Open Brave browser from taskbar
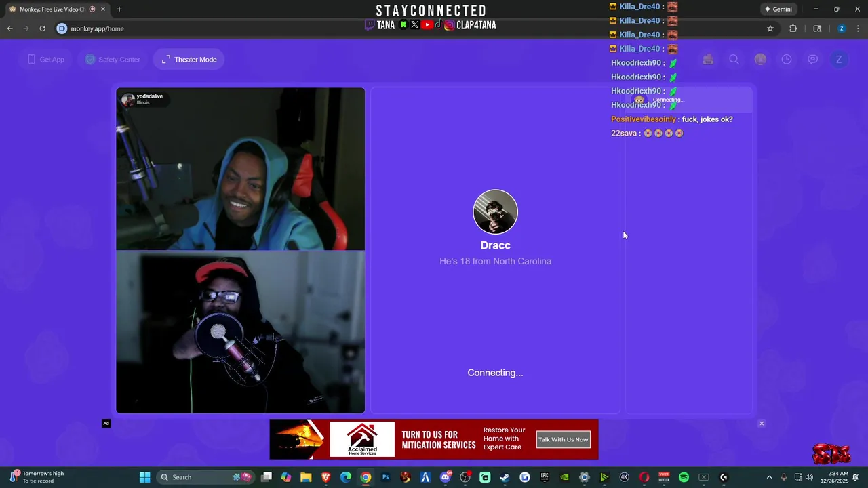This screenshot has height=488, width=868. [x=326, y=477]
